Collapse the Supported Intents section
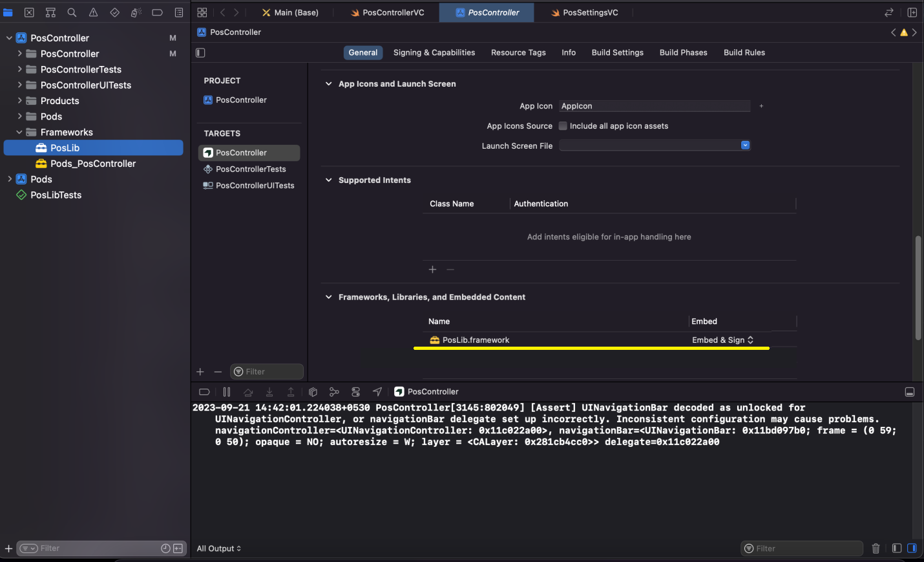 (328, 180)
